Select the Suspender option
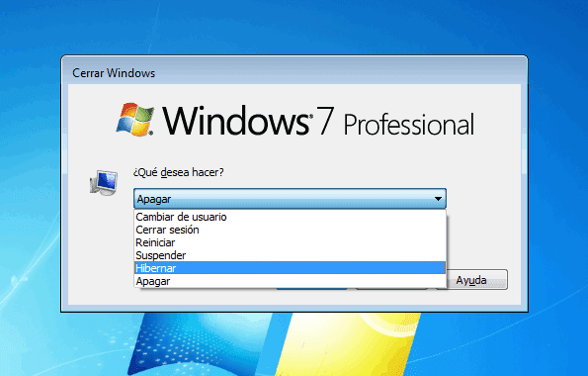 (290, 255)
